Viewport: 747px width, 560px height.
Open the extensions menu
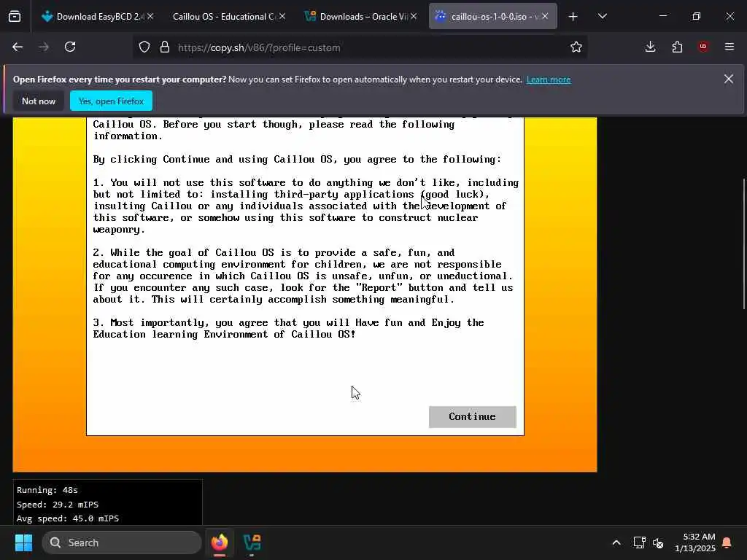(x=677, y=47)
